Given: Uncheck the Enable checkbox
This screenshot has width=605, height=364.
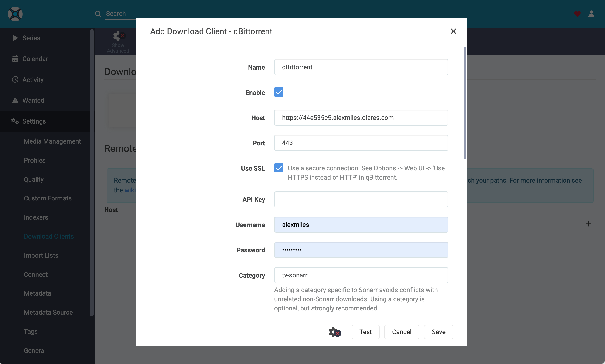Looking at the screenshot, I should (279, 92).
